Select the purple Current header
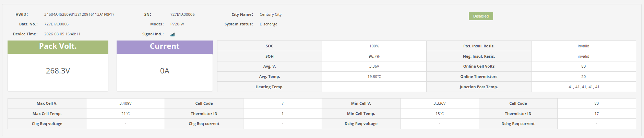 (165, 47)
